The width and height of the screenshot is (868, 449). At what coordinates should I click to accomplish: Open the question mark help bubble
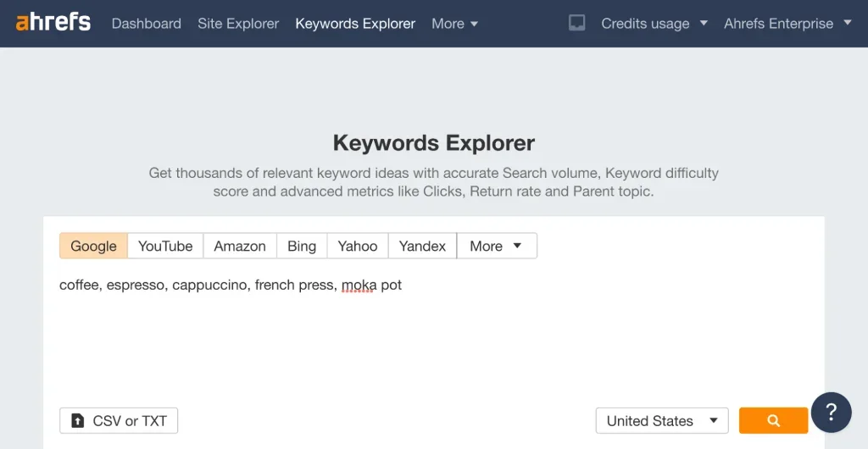click(x=831, y=413)
